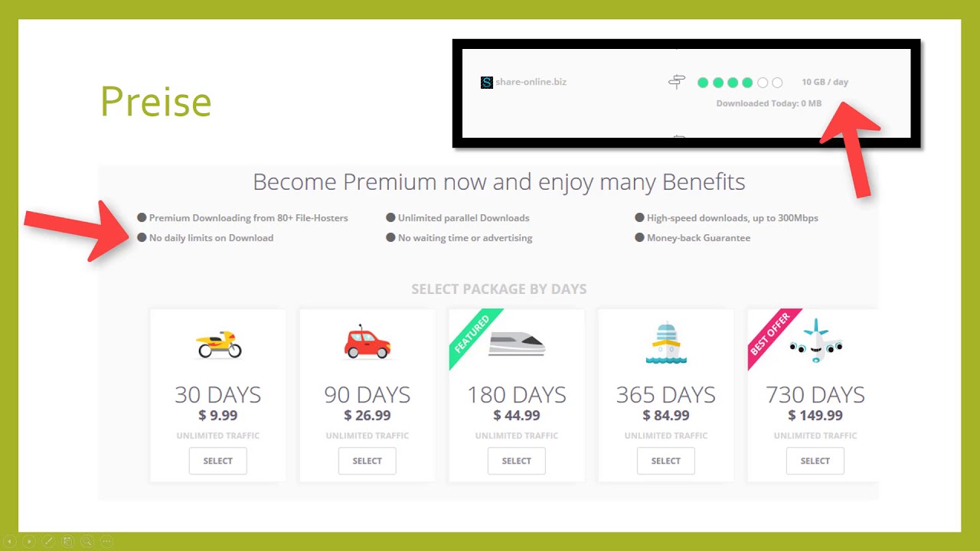Click the motorcycle package icon
This screenshot has width=980, height=551.
click(x=219, y=344)
